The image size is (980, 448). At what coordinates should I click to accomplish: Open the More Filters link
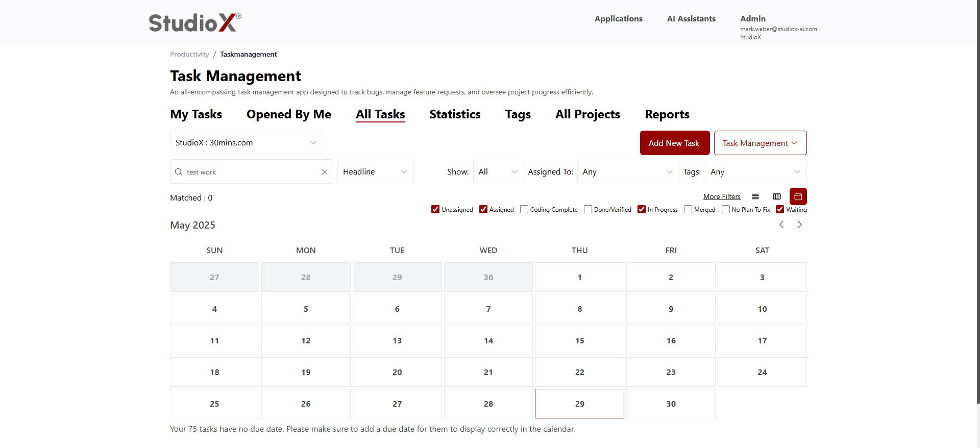[722, 196]
